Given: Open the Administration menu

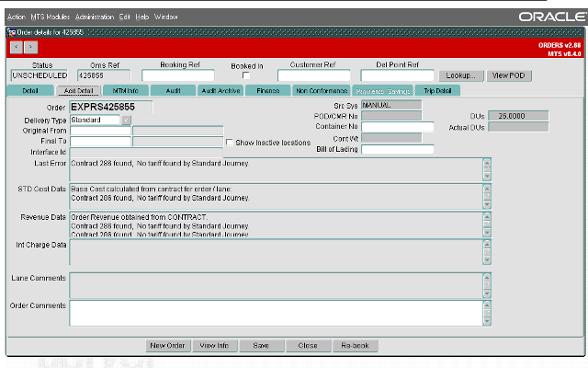Looking at the screenshot, I should click(x=95, y=17).
